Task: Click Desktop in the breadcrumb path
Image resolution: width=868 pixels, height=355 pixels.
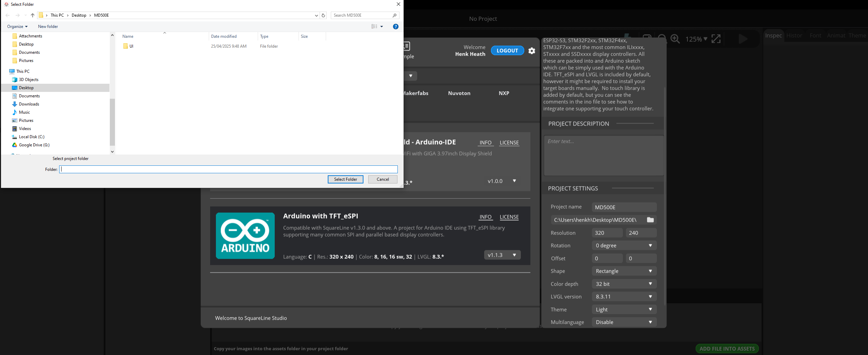Action: click(x=79, y=15)
